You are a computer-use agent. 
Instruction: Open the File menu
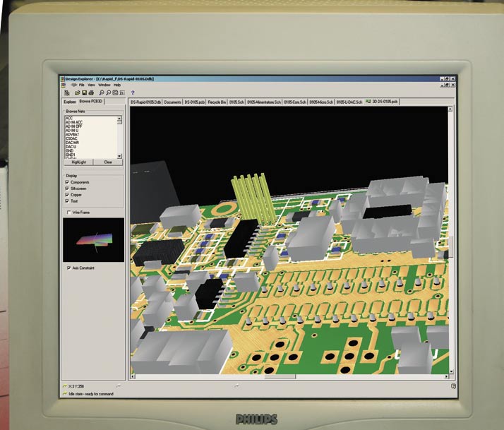(82, 85)
